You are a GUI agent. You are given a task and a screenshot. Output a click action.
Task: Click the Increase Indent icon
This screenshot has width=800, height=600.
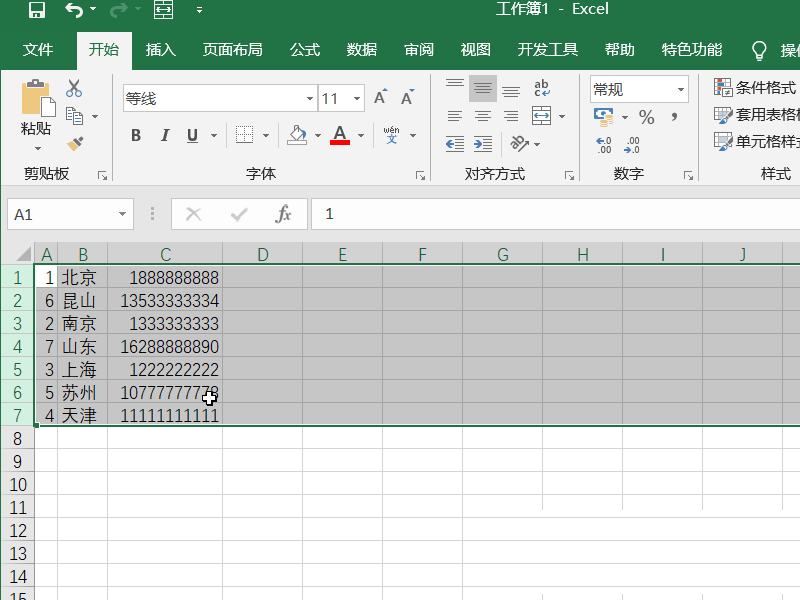(483, 144)
